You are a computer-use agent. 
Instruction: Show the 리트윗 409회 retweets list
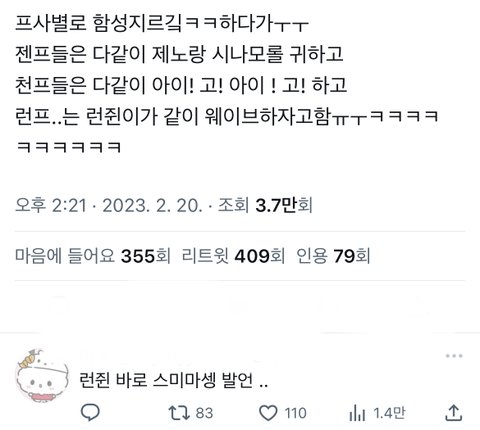pyautogui.click(x=233, y=256)
